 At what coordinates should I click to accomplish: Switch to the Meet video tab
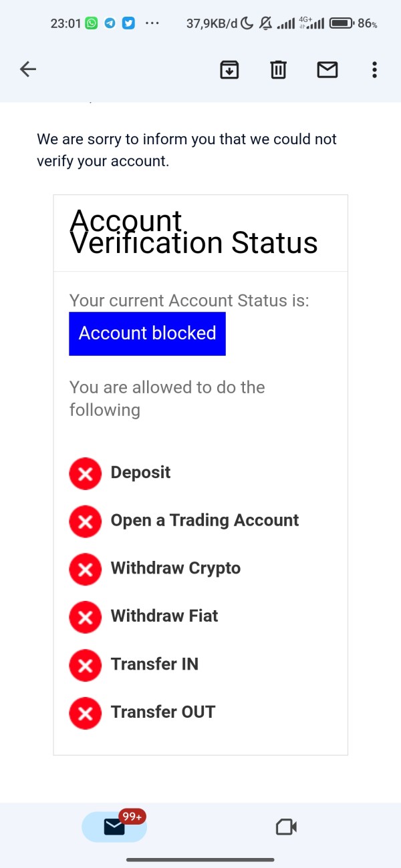[286, 827]
